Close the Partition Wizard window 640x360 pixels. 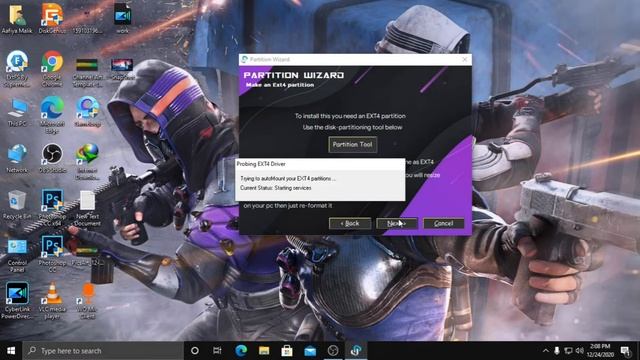[464, 59]
